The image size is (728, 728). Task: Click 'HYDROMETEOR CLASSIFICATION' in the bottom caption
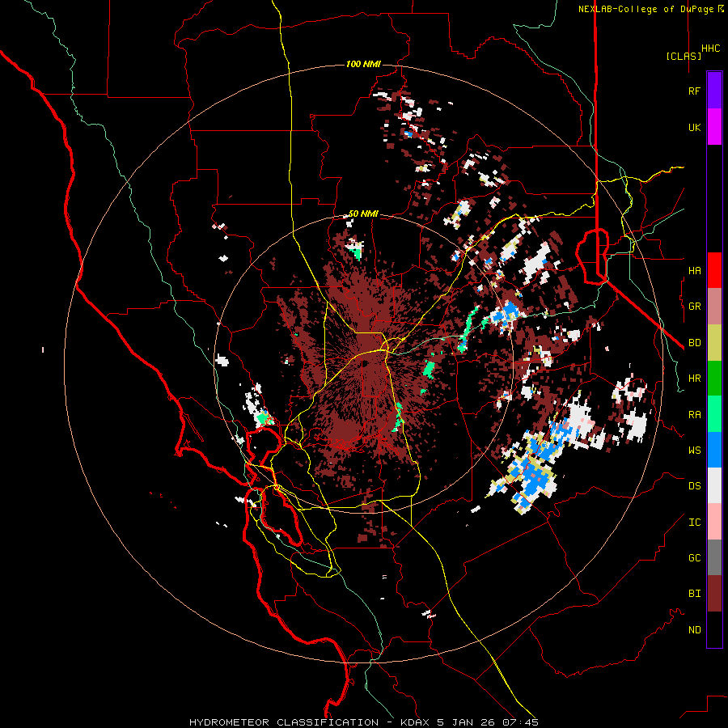284,722
